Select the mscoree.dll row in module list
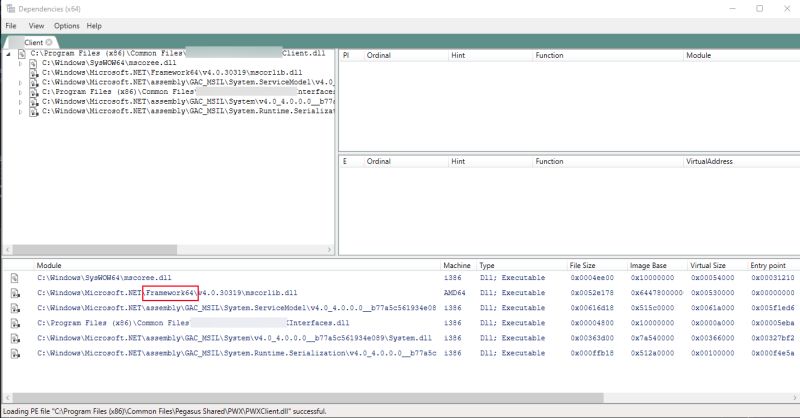Viewport: 800px width, 418px height. tap(400, 278)
